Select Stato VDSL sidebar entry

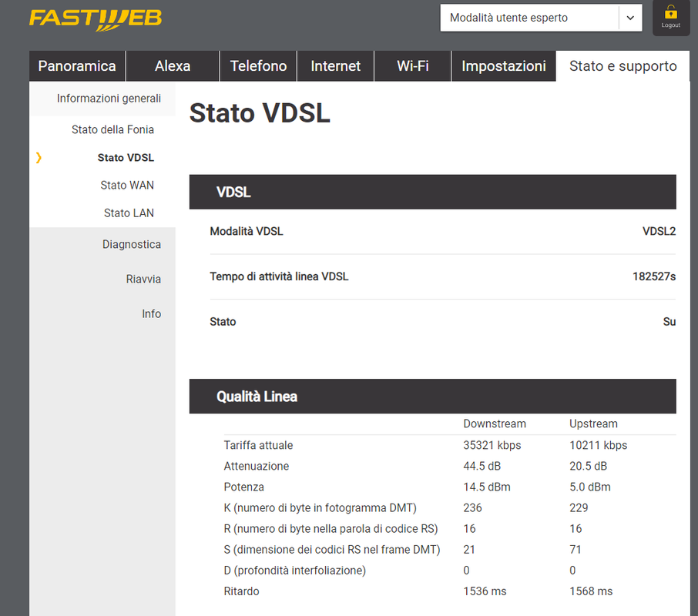coord(126,157)
